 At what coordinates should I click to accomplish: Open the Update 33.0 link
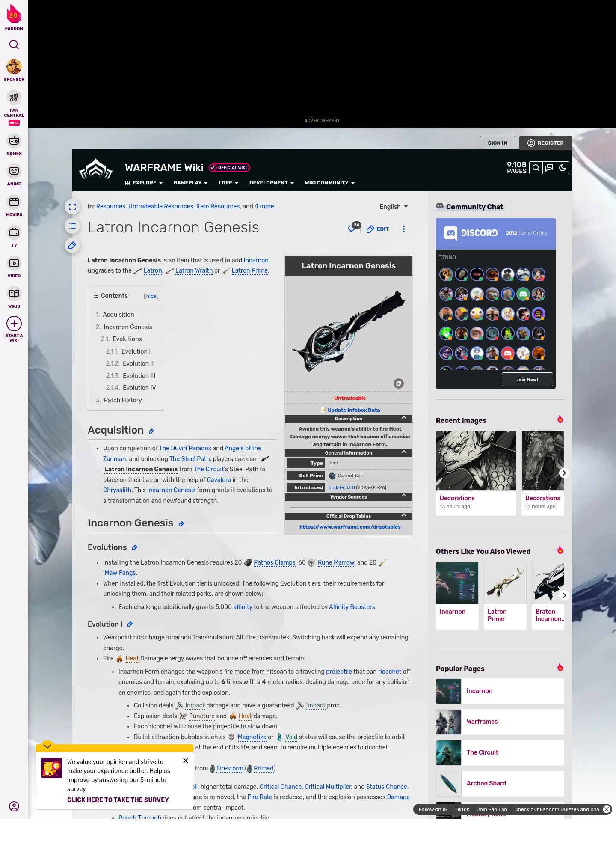pos(341,487)
